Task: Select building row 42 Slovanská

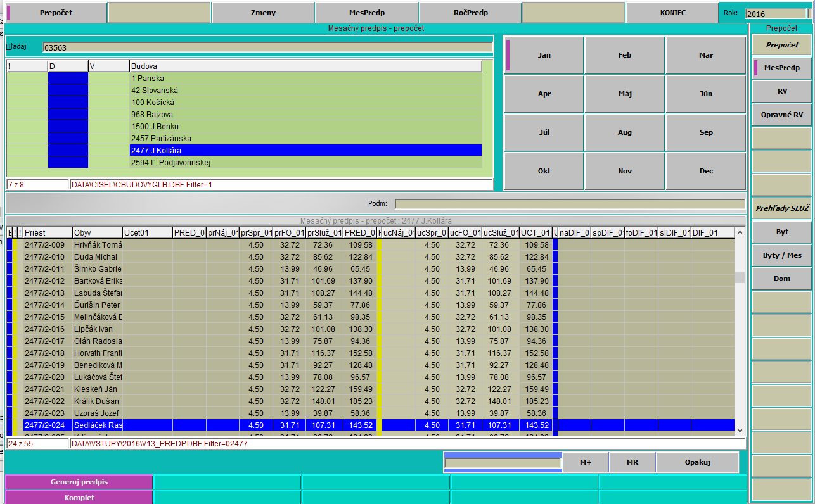Action: point(244,91)
